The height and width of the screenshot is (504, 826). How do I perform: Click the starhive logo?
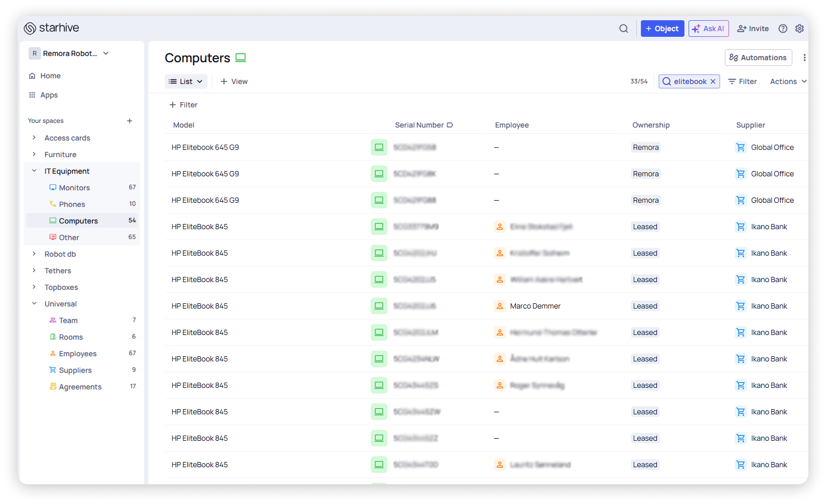(51, 28)
